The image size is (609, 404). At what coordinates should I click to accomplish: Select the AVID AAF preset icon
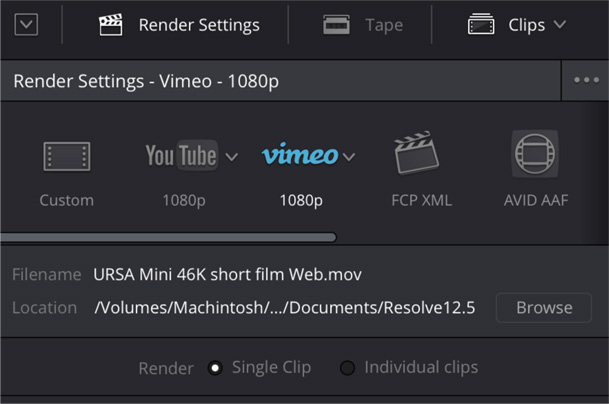[535, 155]
